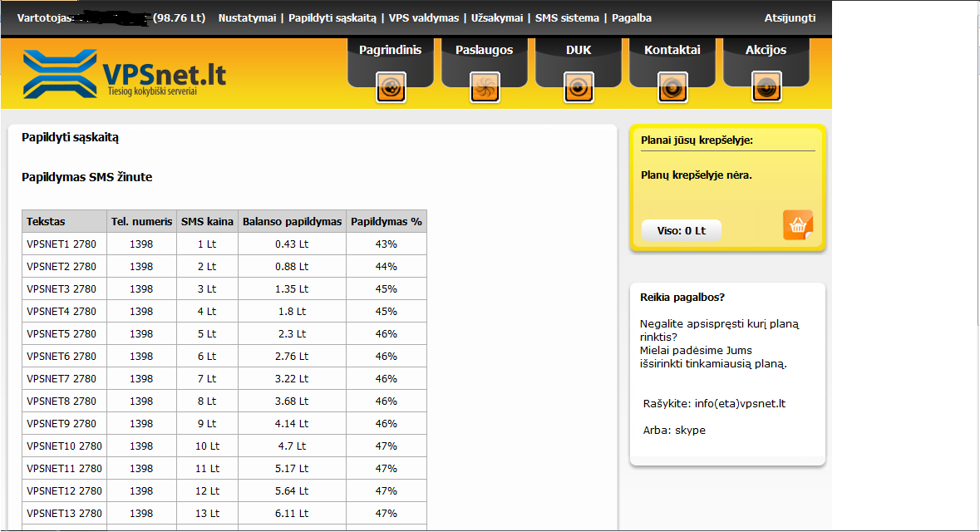Click the 44% percentage cell
The width and height of the screenshot is (980, 532).
[x=387, y=266]
